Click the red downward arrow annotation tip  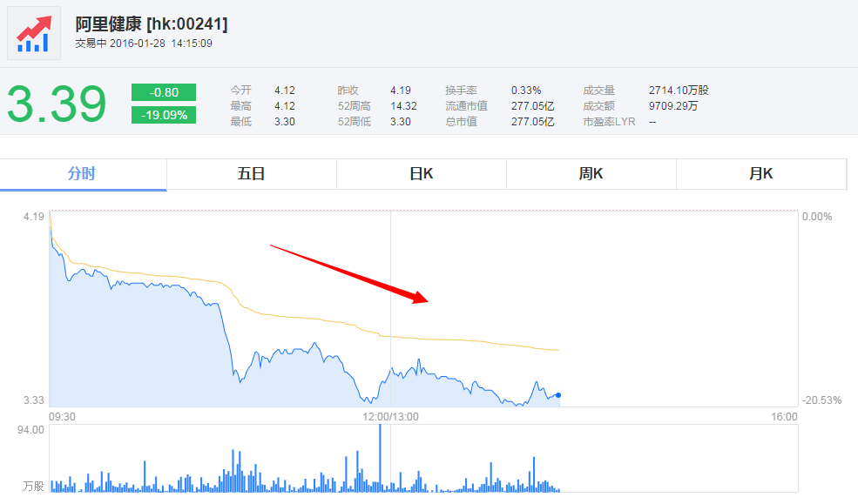[x=425, y=300]
